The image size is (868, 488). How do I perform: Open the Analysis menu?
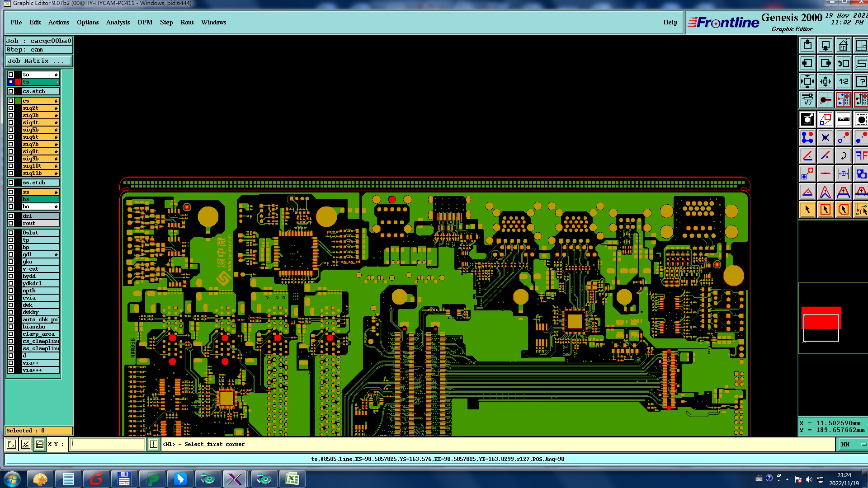[x=118, y=22]
